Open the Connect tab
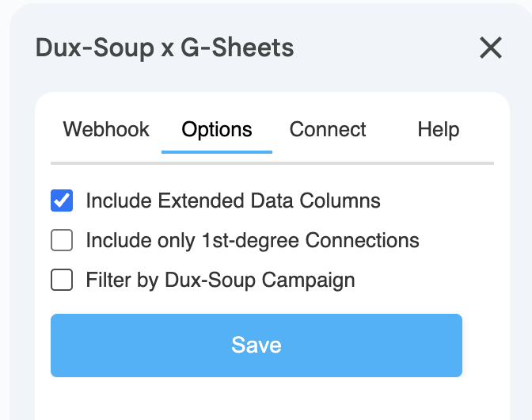 tap(328, 129)
